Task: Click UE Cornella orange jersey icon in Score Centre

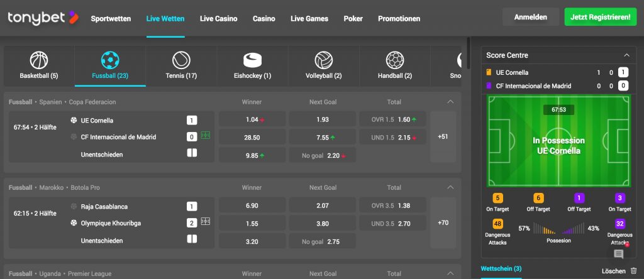Action: pos(489,73)
